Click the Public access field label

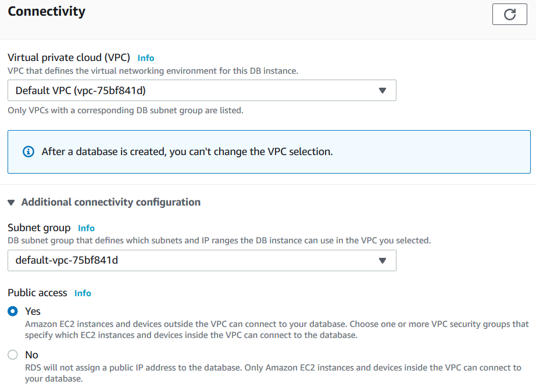37,293
